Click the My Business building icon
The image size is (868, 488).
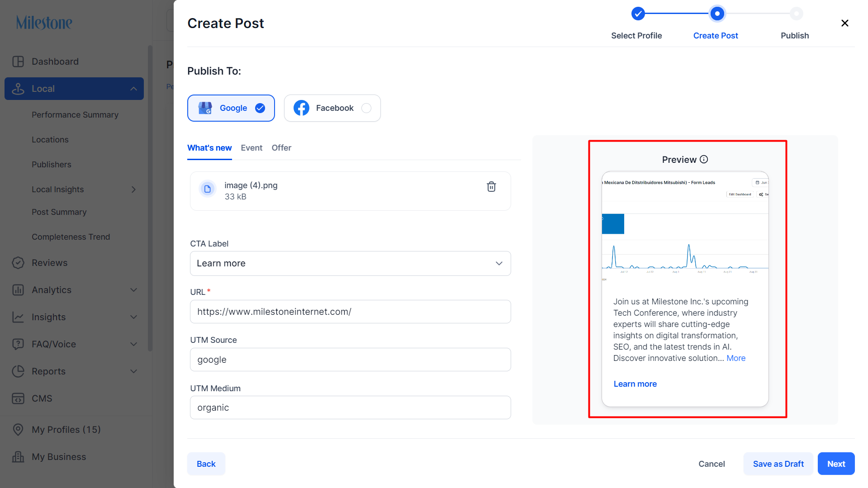[x=18, y=457]
